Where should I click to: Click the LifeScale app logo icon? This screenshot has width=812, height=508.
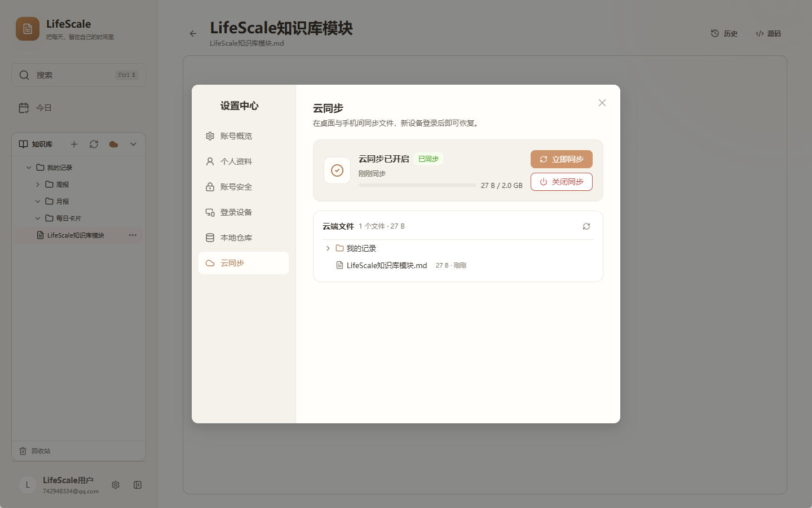pyautogui.click(x=28, y=29)
